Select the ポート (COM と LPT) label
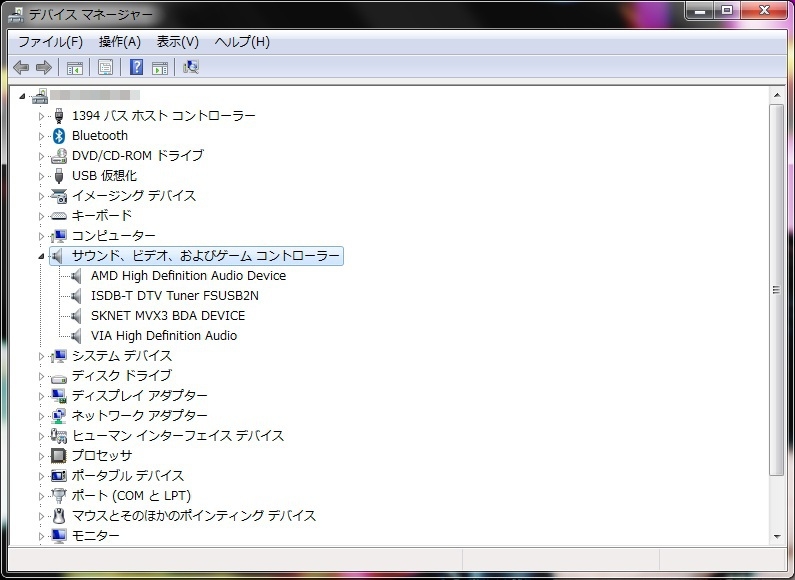Screen dimensions: 795x580 coord(131,496)
